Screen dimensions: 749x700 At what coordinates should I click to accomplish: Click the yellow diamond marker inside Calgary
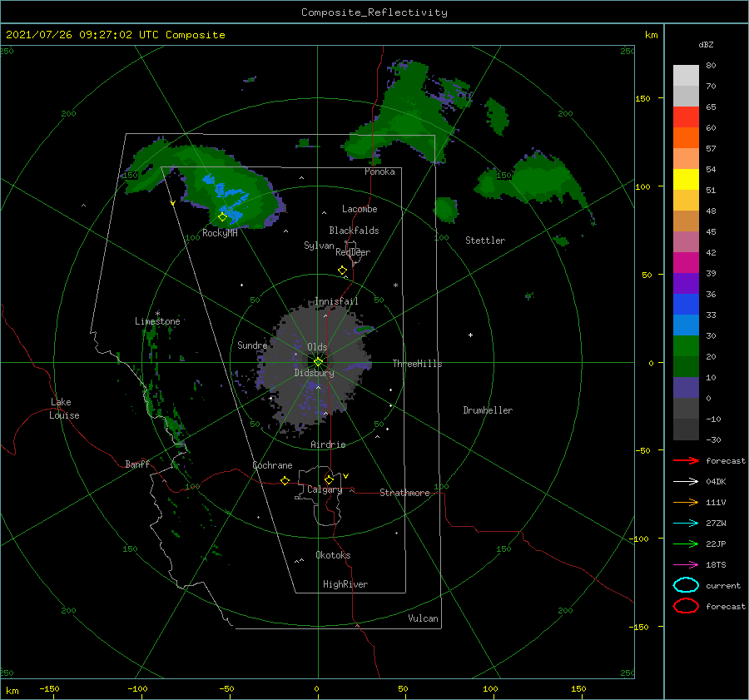click(329, 479)
